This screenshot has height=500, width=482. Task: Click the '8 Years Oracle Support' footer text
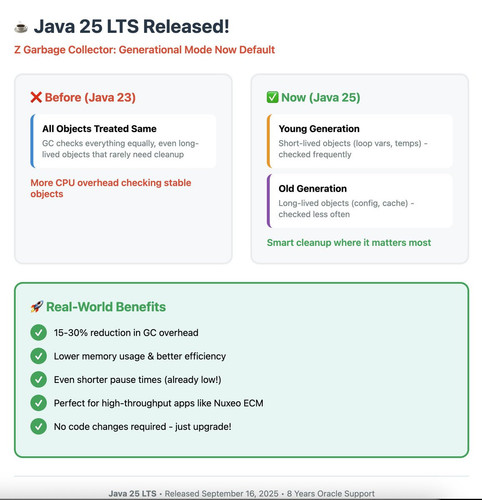[330, 494]
